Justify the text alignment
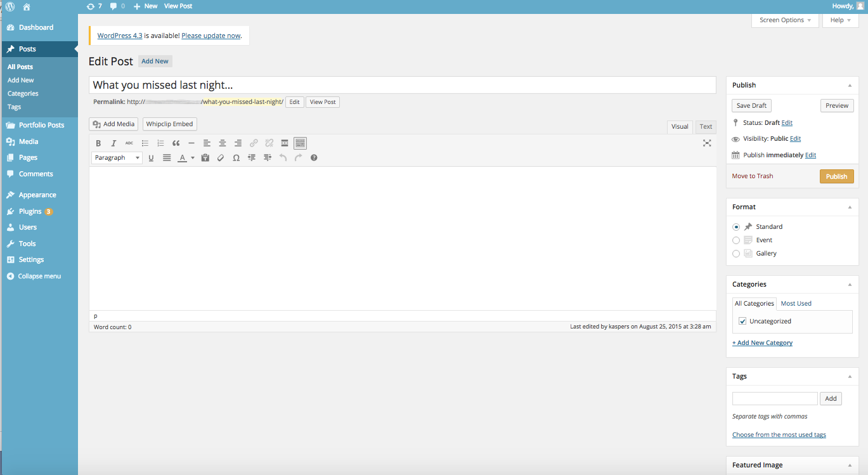The width and height of the screenshot is (868, 475). point(167,158)
